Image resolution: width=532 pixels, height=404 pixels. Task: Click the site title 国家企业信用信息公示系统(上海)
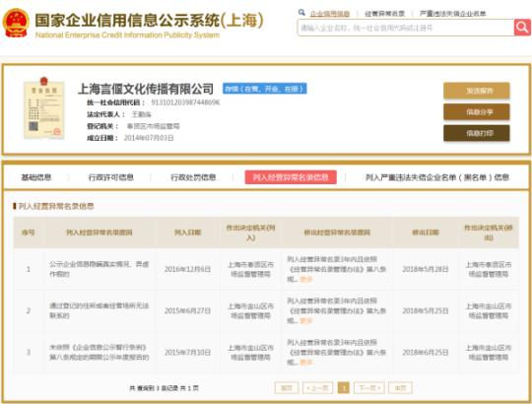pos(150,20)
